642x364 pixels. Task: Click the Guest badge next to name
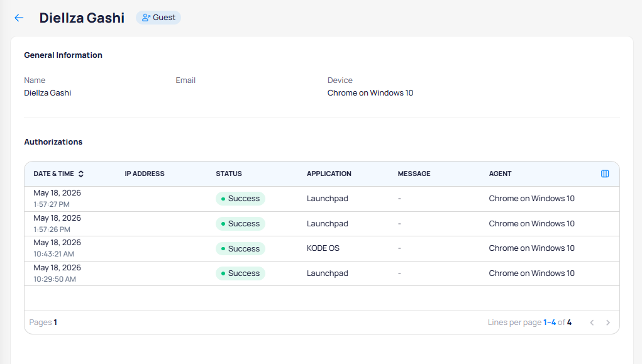point(158,18)
